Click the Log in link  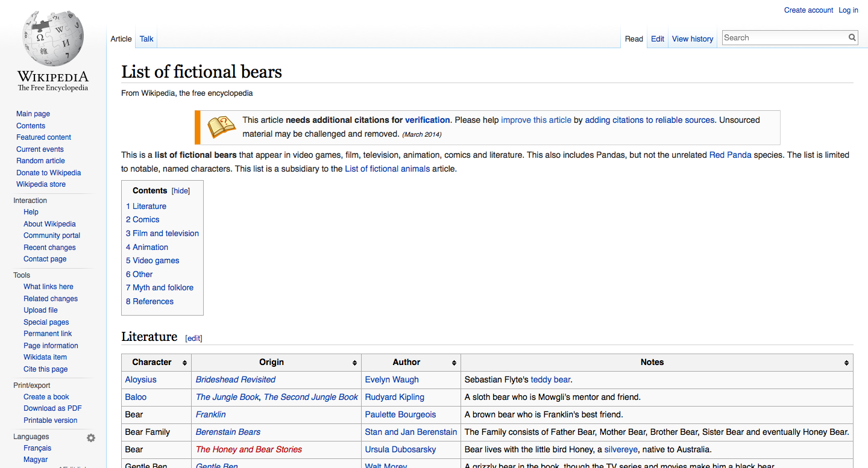[x=848, y=10]
